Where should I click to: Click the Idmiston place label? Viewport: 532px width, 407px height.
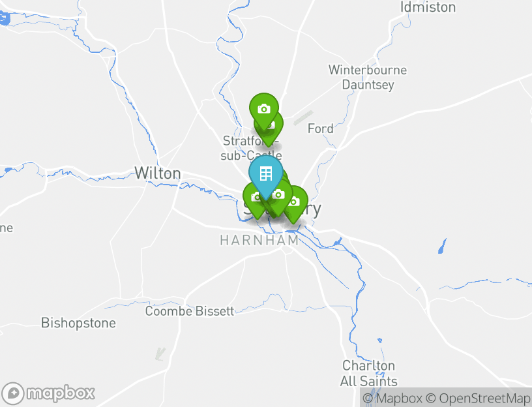pyautogui.click(x=428, y=7)
